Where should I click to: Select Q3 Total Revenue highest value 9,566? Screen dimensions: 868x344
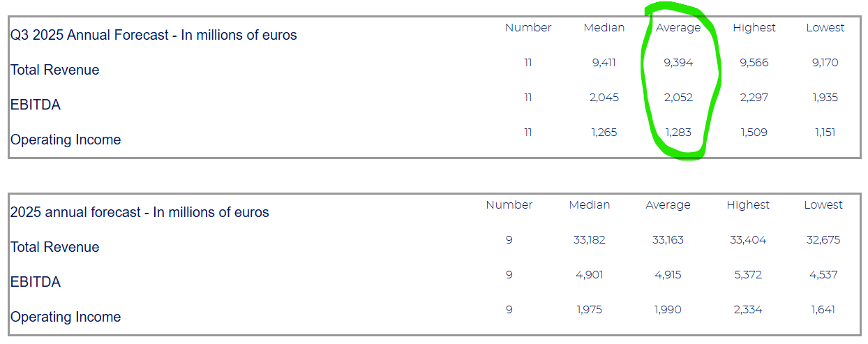(754, 63)
